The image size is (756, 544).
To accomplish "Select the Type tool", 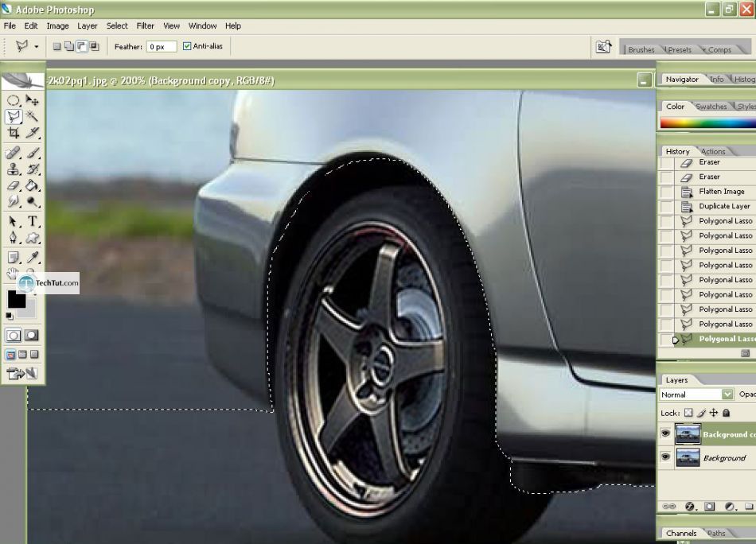I will coord(32,222).
